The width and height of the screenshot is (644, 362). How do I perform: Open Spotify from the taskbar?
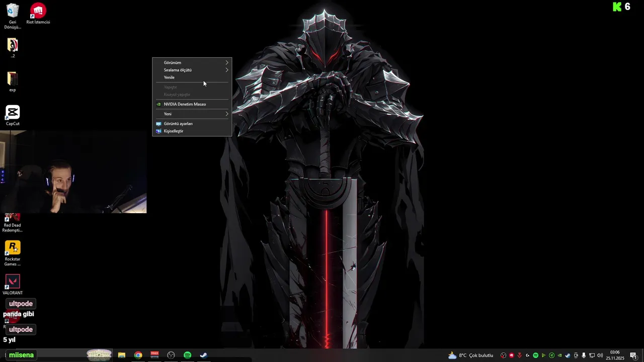click(x=187, y=355)
